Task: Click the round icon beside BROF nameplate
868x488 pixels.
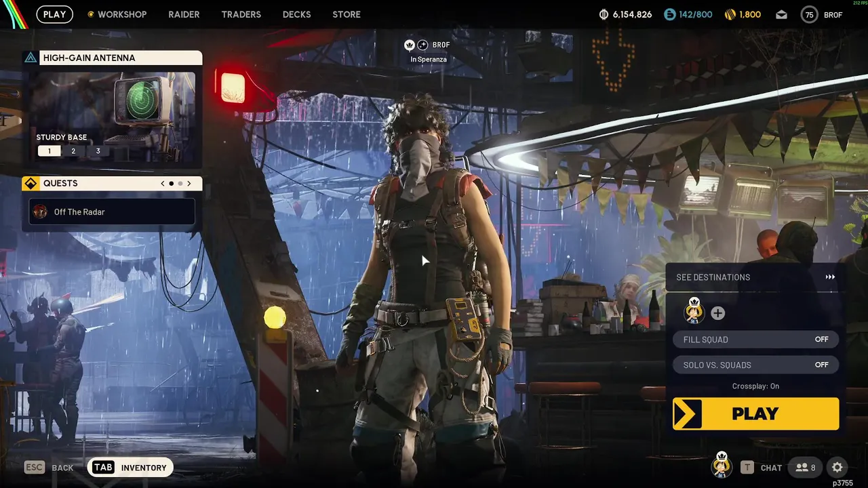Action: click(x=422, y=45)
